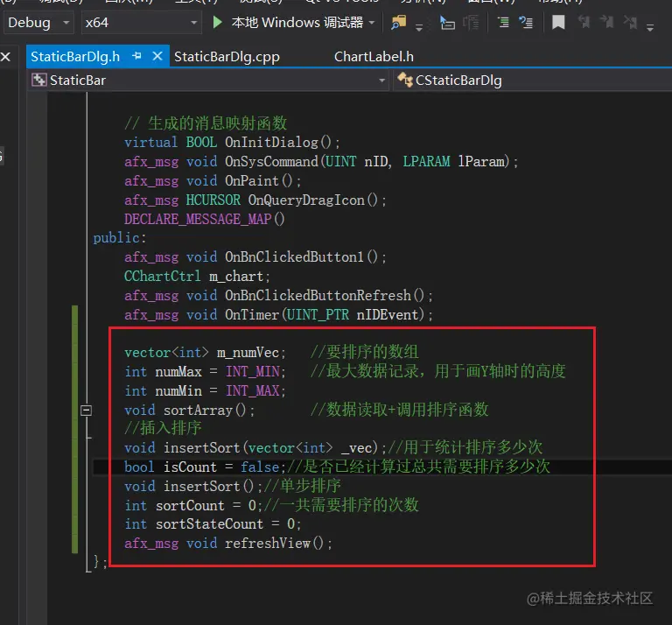
Task: Click the m_numVec variable
Action: point(248,353)
